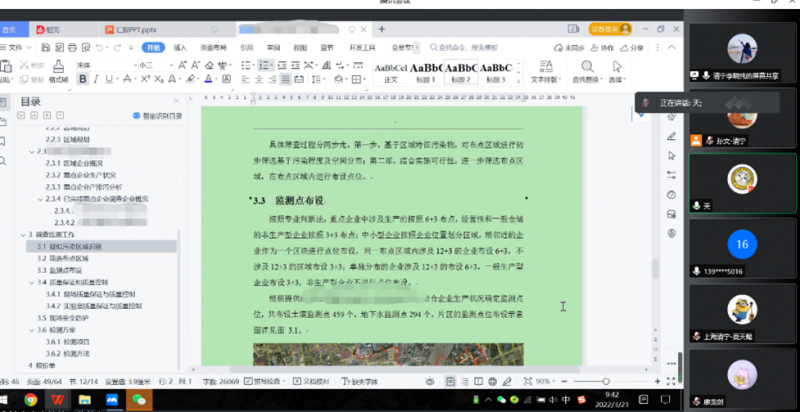
Task: Open the 页面布局 (Page Layout) tab
Action: pos(213,47)
